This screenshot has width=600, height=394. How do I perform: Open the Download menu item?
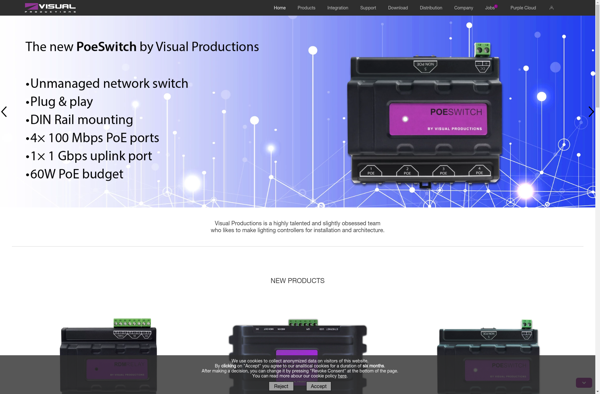(398, 8)
